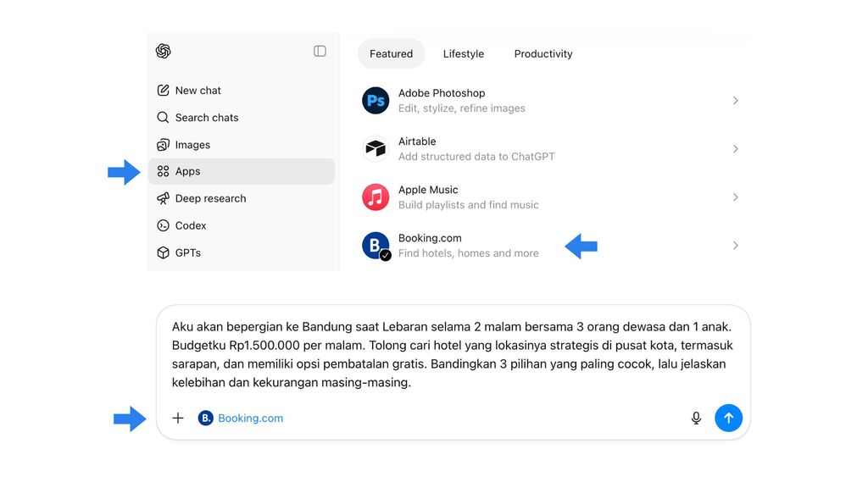Select the Featured tab
Viewport: 868px width, 488px height.
391,53
